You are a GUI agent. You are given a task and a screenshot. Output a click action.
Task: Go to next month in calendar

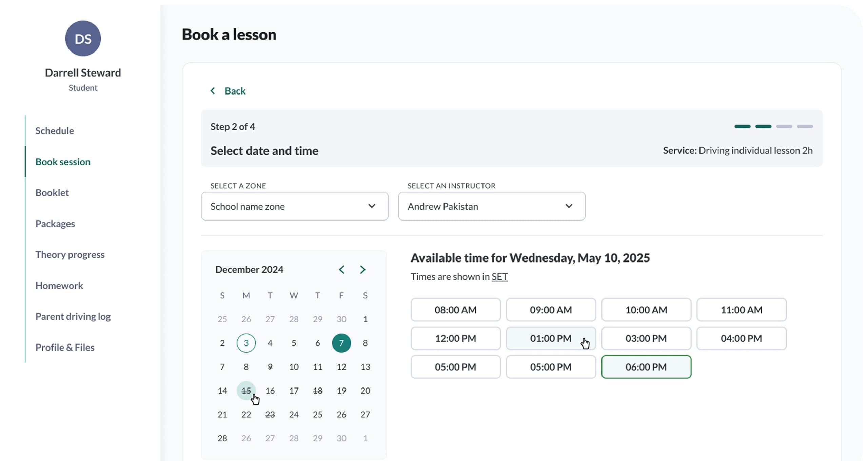[362, 269]
